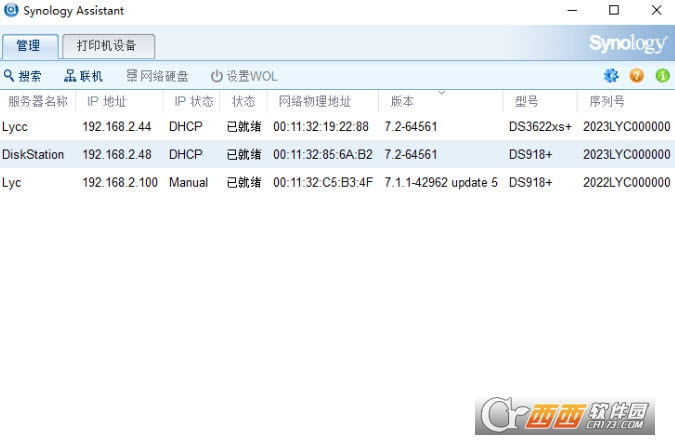This screenshot has height=445, width=675.
Task: Click IP address 192.168.2.44
Action: (x=117, y=127)
